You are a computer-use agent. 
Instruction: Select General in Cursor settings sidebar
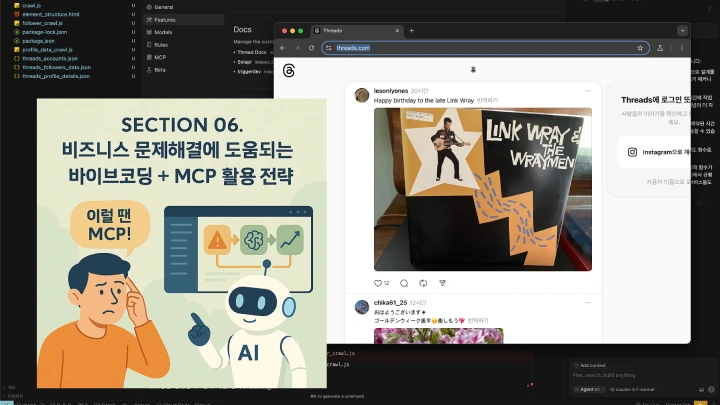click(x=184, y=7)
